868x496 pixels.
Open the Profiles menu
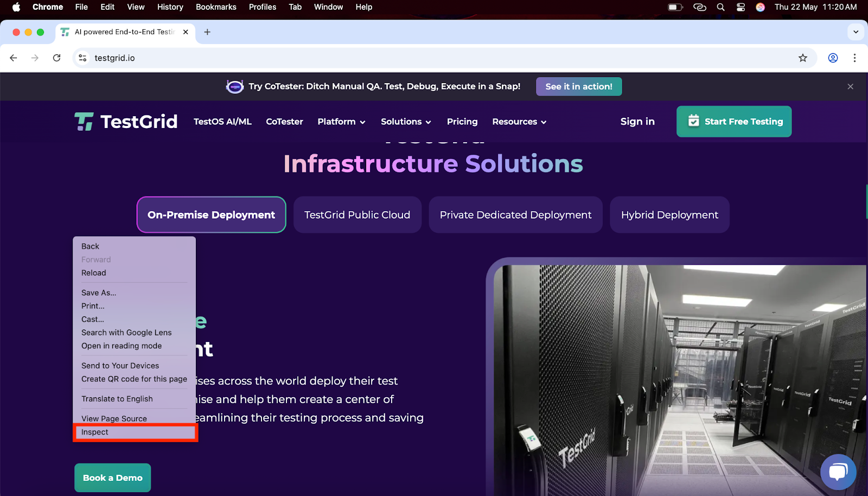(263, 7)
